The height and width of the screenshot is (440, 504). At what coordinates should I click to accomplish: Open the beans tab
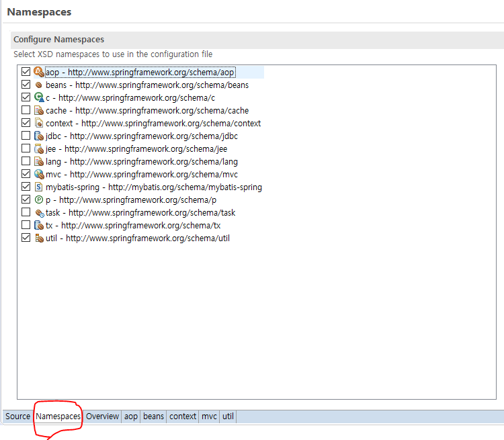(x=153, y=416)
